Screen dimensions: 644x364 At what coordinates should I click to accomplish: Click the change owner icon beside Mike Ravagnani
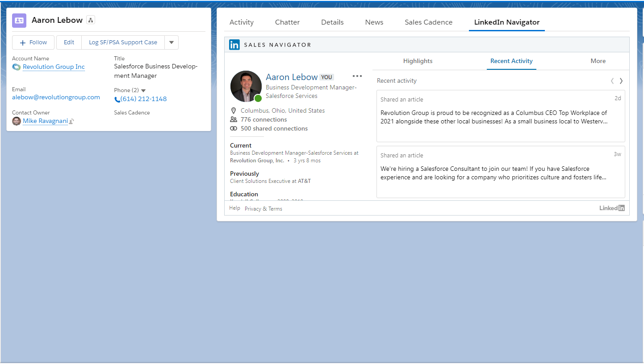(x=71, y=122)
